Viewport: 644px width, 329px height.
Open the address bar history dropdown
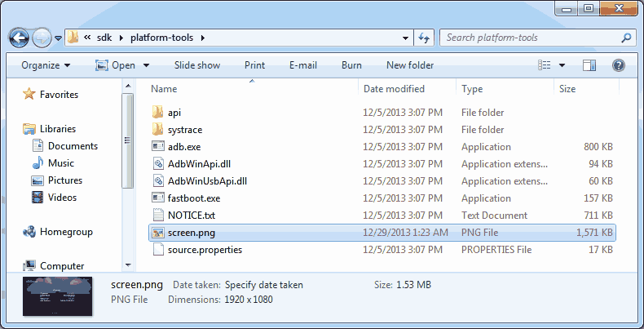(x=405, y=38)
